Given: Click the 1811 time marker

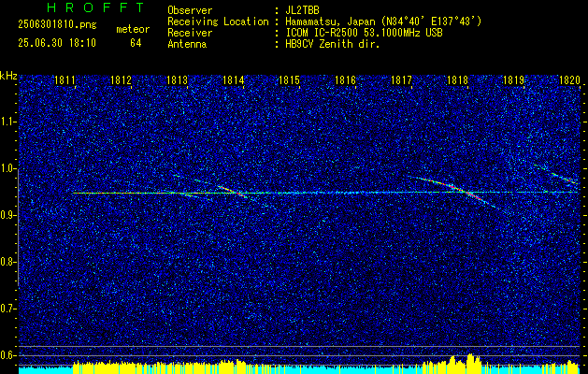Looking at the screenshot, I should point(65,80).
